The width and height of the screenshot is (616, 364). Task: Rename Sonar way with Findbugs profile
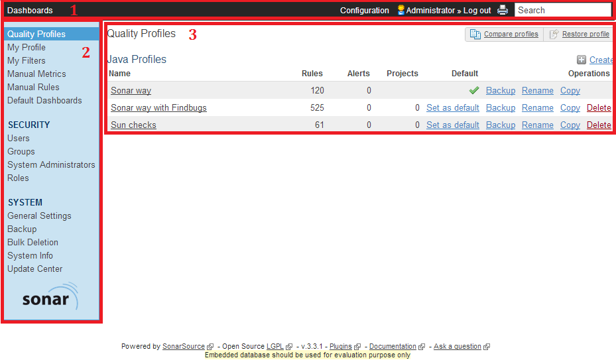click(x=538, y=108)
